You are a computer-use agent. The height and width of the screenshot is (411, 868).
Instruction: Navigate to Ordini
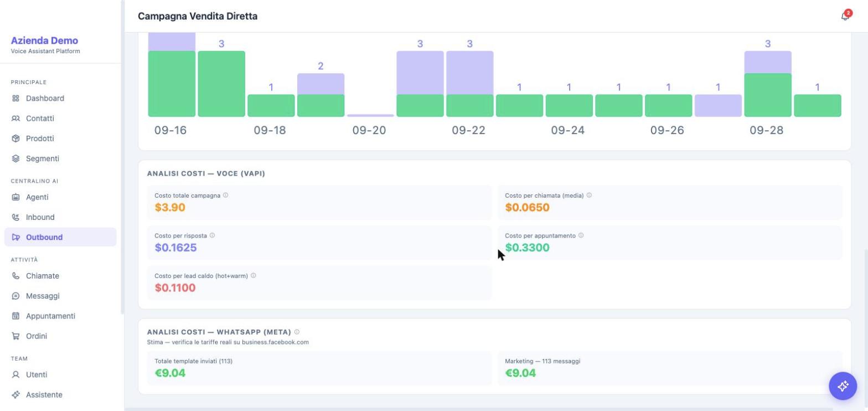point(60,336)
